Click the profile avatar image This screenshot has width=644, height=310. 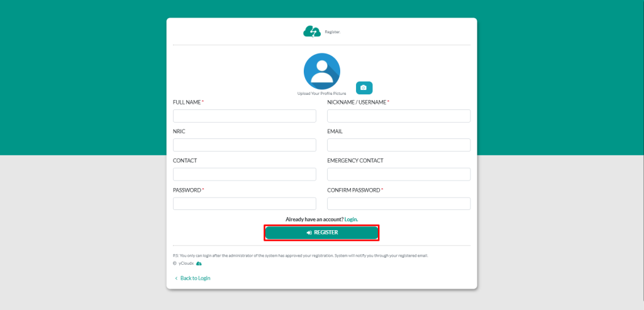tap(322, 71)
